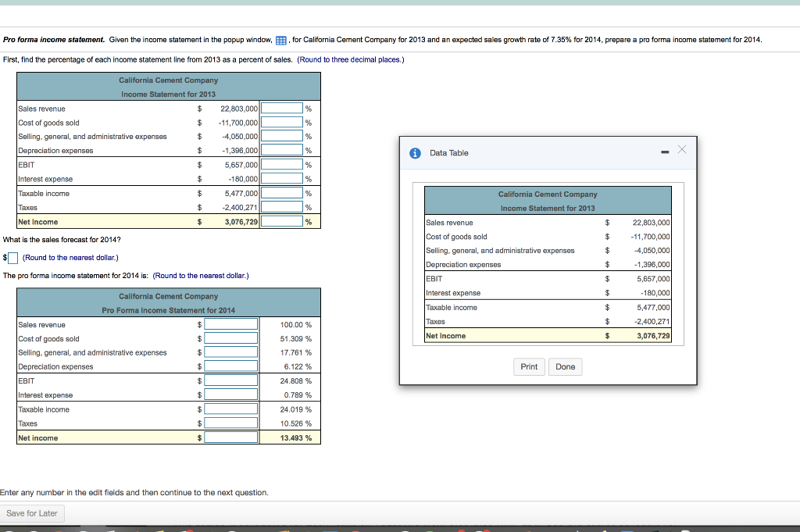Click the Taxable income percentage input

tap(283, 193)
